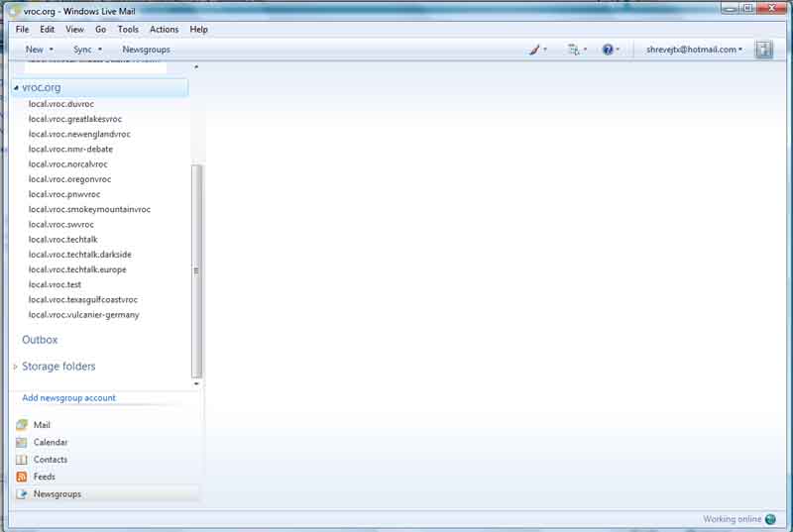Viewport: 793px width, 532px height.
Task: Click the Calendar icon in navigation
Action: 21,443
